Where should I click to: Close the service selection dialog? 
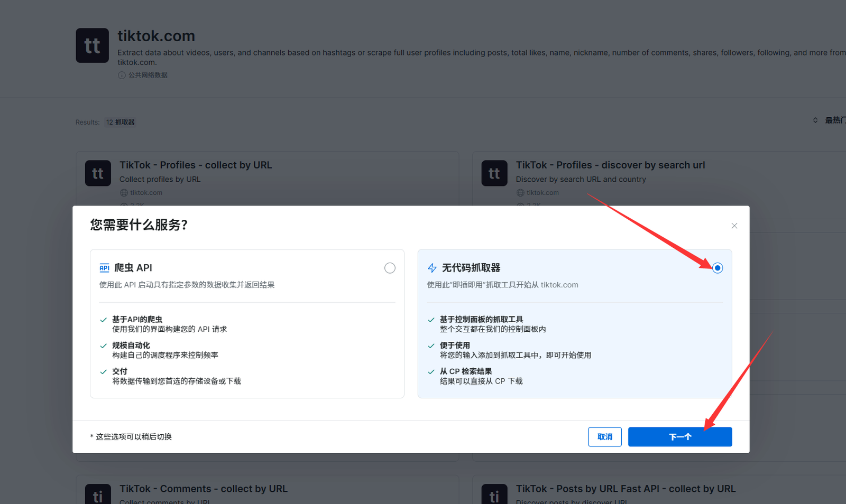734,226
